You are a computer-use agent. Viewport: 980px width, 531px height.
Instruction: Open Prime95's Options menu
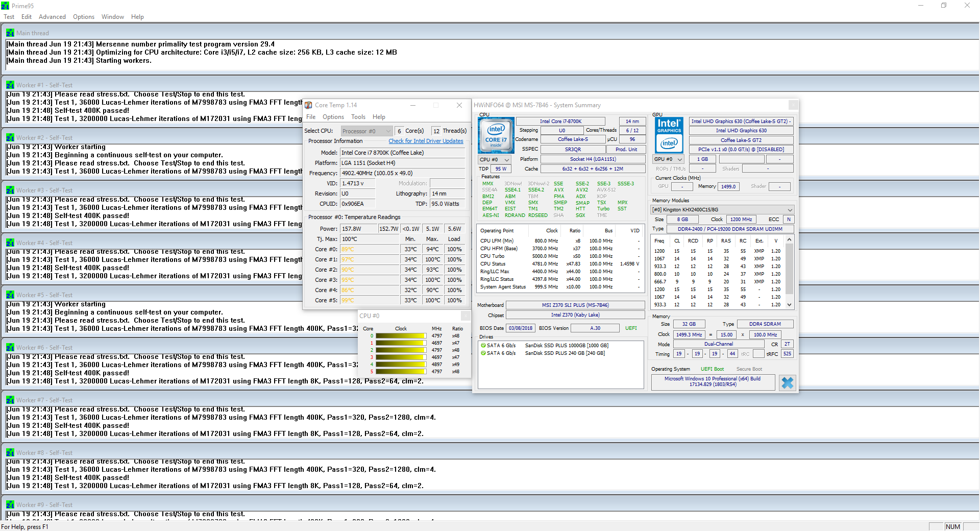point(84,17)
